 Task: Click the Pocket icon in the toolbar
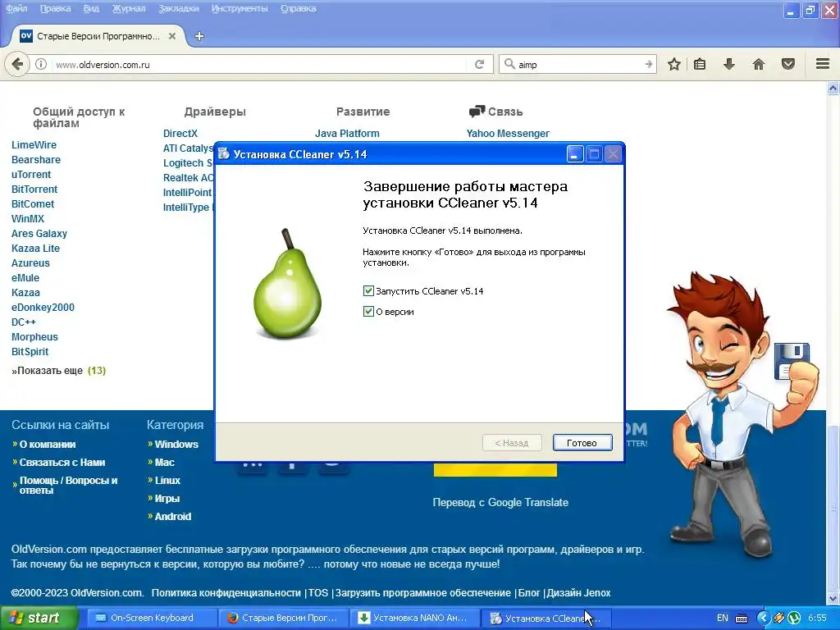[788, 64]
